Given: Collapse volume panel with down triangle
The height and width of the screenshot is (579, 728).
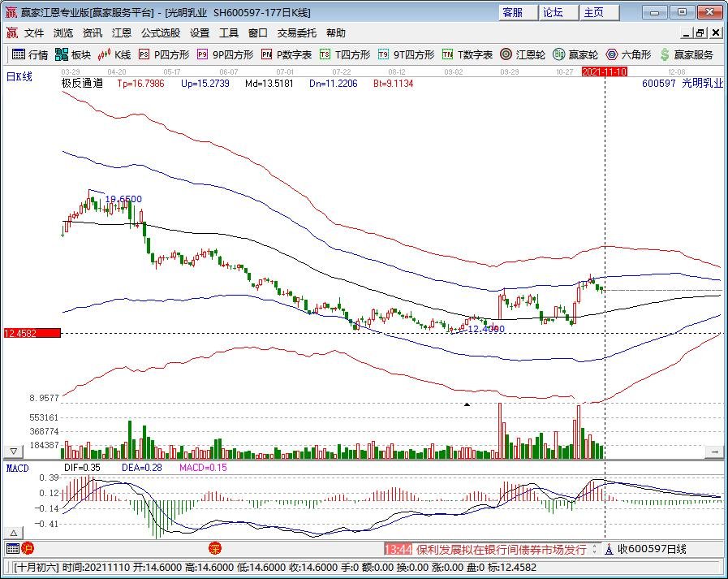Looking at the screenshot, I should click(x=14, y=451).
